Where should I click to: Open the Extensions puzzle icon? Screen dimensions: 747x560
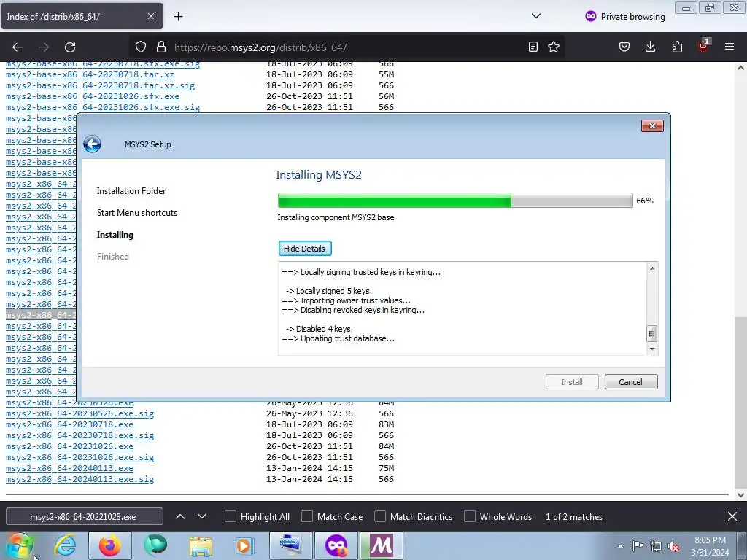tap(677, 47)
